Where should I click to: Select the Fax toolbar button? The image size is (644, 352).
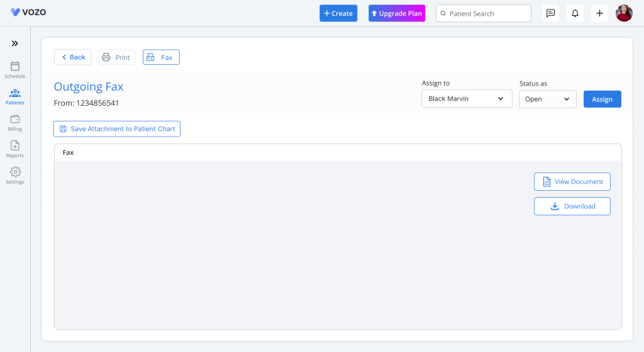161,57
